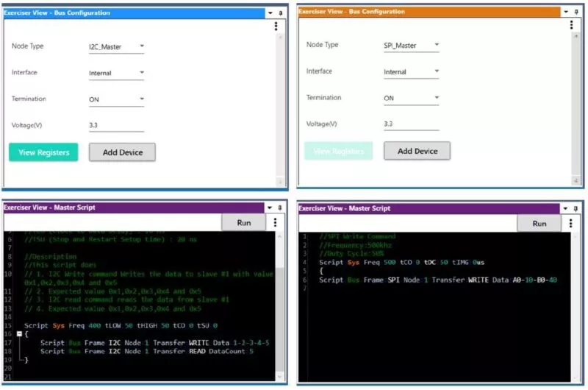588x390 pixels.
Task: Open window position arrow of I2C Bus Configuration
Action: [270, 13]
